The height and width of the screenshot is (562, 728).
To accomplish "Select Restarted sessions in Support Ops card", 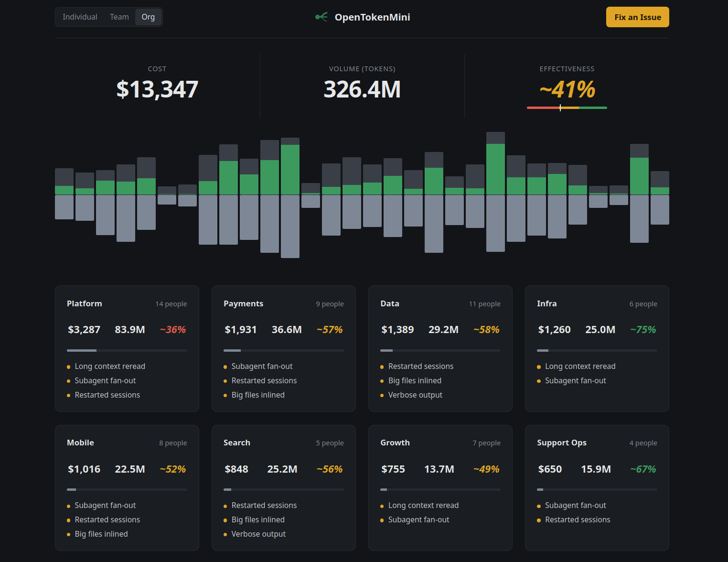I will [x=578, y=519].
